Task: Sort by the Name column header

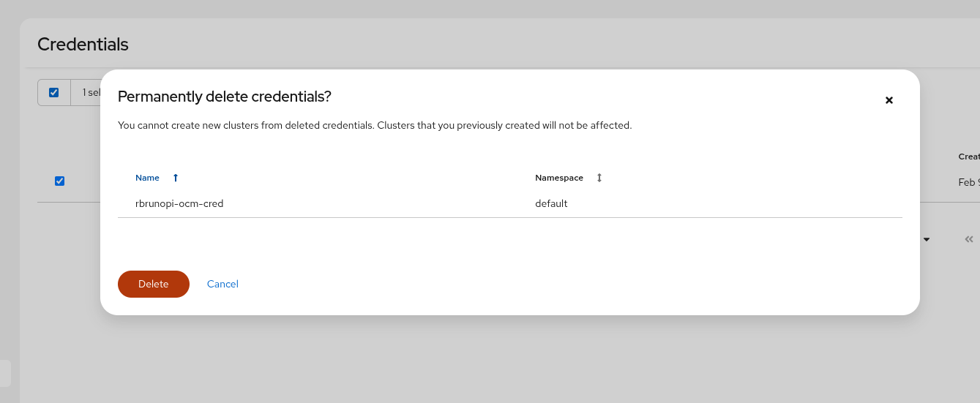Action: 147,178
